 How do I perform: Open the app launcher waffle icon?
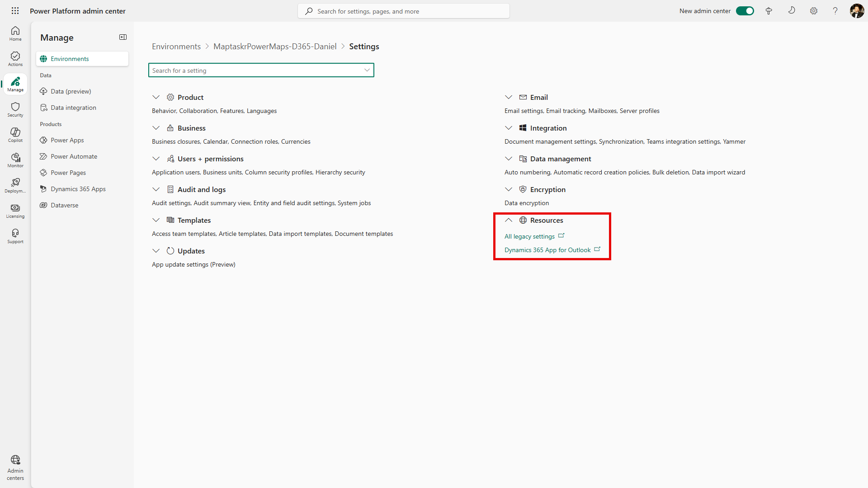pos(15,11)
